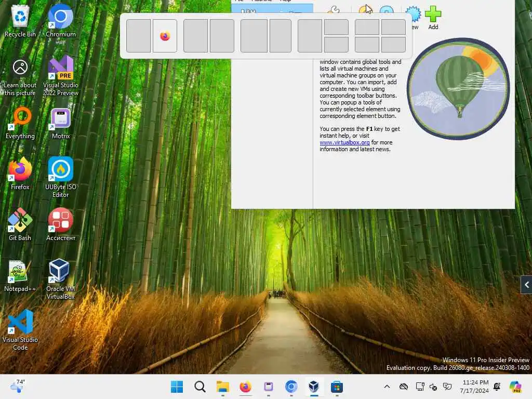Expand the side panel arrow on desktop edge

[x=526, y=285]
